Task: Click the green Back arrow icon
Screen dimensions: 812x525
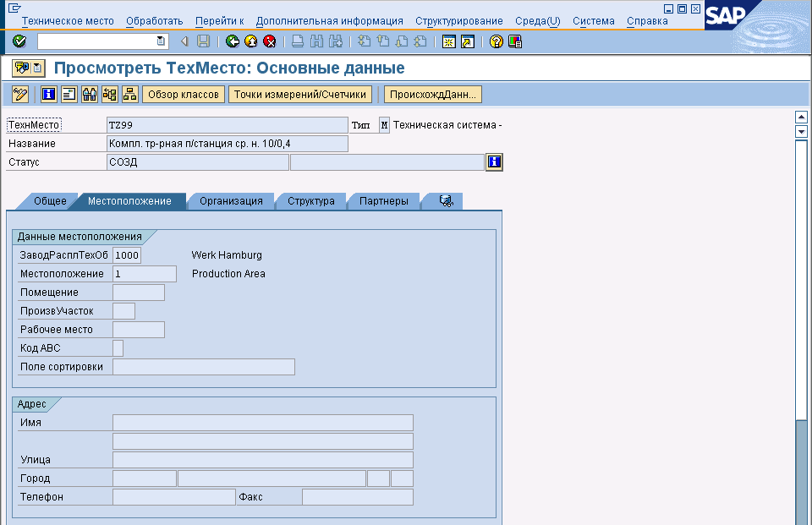Action: [233, 41]
